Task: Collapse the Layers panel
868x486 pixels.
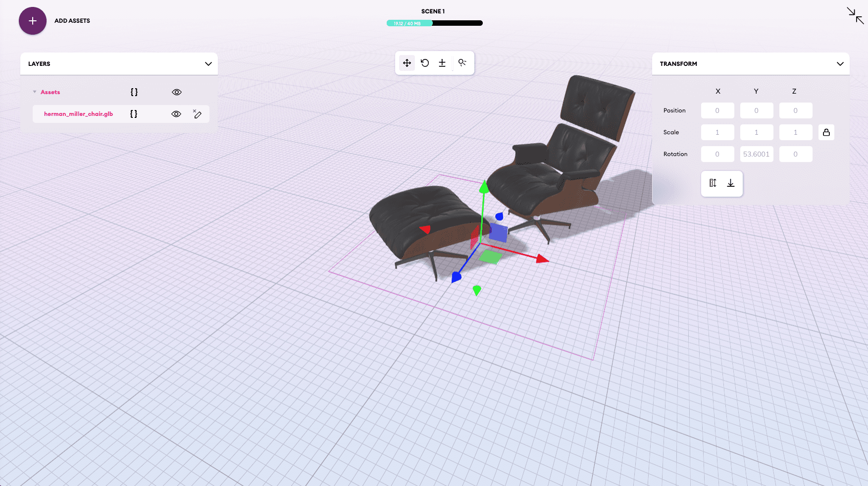Action: 208,64
